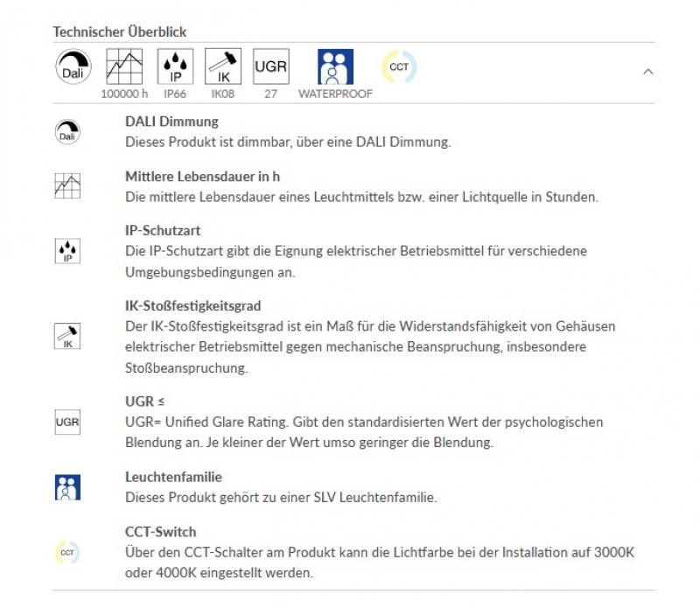The image size is (700, 608).
Task: Click the 'CCT-Switch' title
Action: [161, 532]
